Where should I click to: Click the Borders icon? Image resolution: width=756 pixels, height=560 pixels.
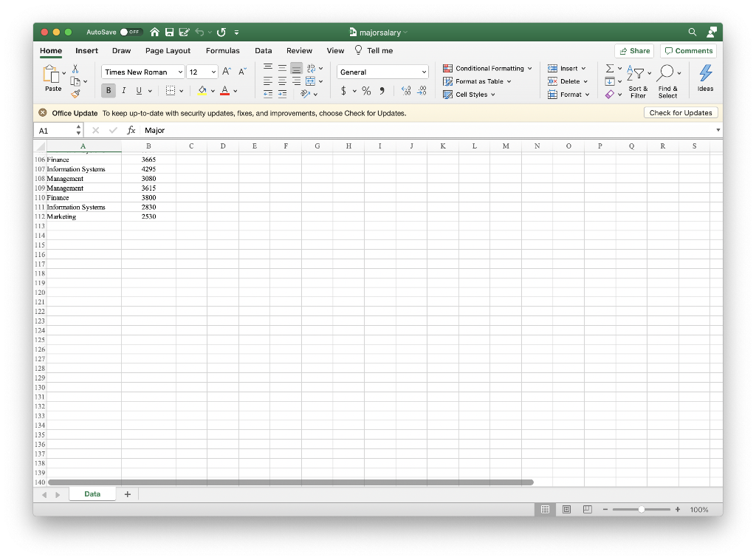(171, 90)
